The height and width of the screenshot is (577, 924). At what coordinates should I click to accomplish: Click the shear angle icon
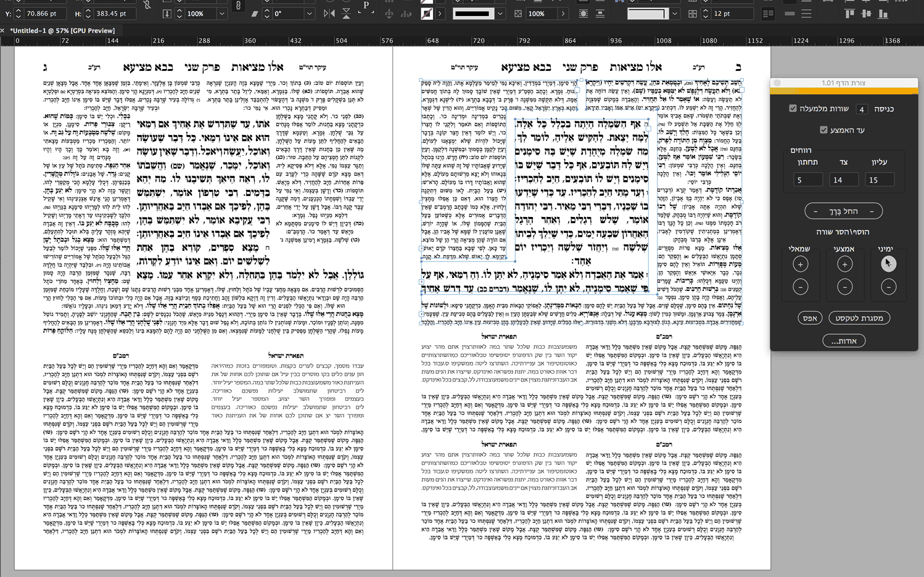coord(255,14)
